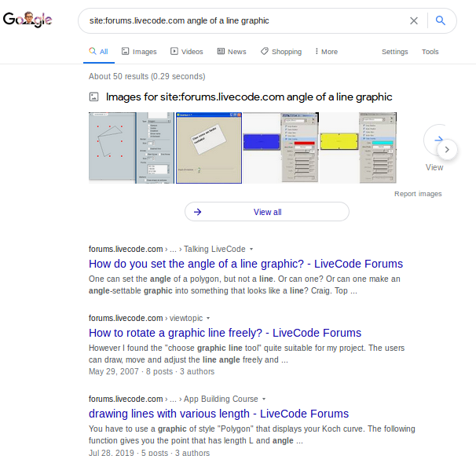Switch to the Images tab

tap(139, 52)
